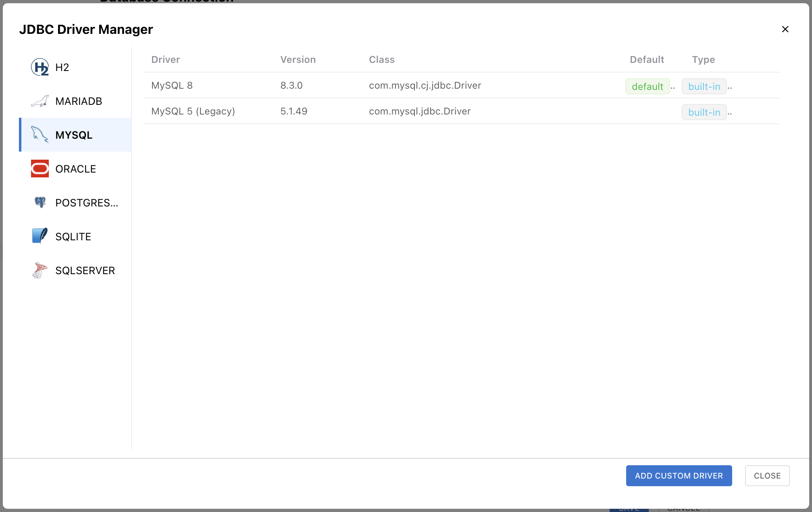Click the SQL Server logo icon

tap(40, 271)
